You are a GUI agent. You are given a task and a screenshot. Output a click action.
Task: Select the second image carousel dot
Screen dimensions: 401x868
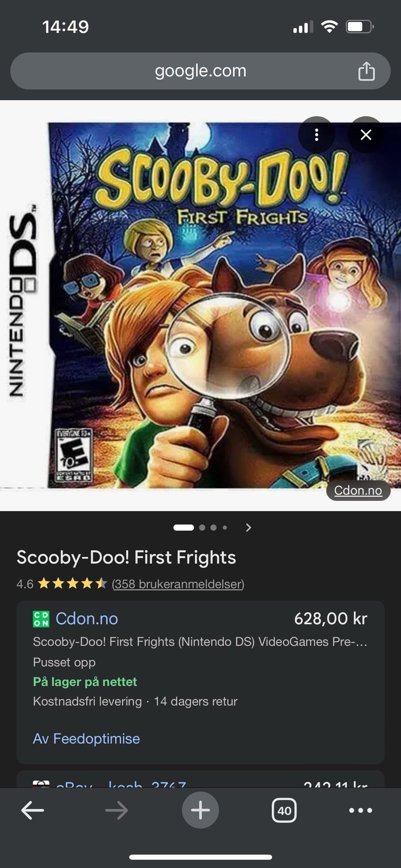[x=202, y=528]
